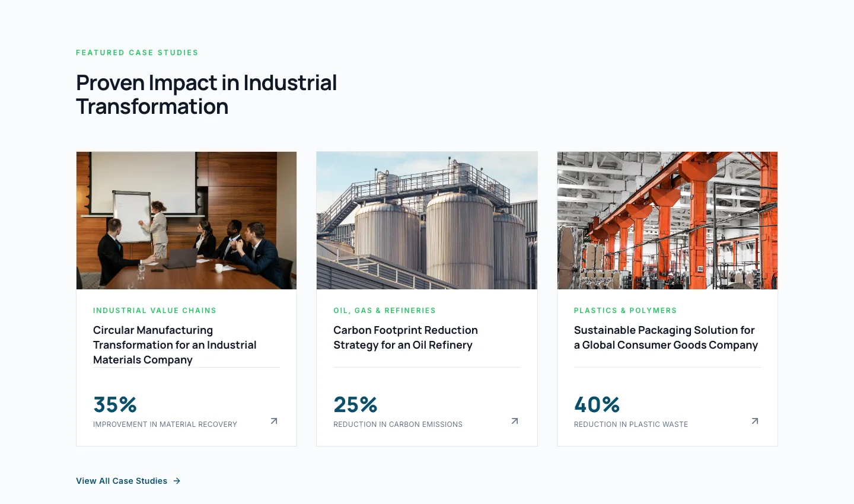Viewport: 854px width, 504px height.
Task: Click the orange factory columns image
Action: coord(667,221)
